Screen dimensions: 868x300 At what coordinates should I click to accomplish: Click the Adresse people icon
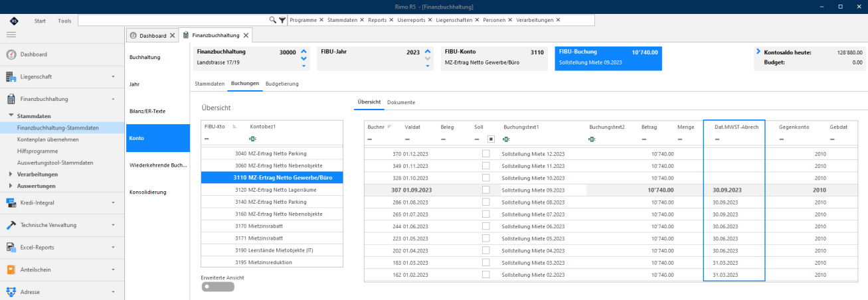coord(11,291)
